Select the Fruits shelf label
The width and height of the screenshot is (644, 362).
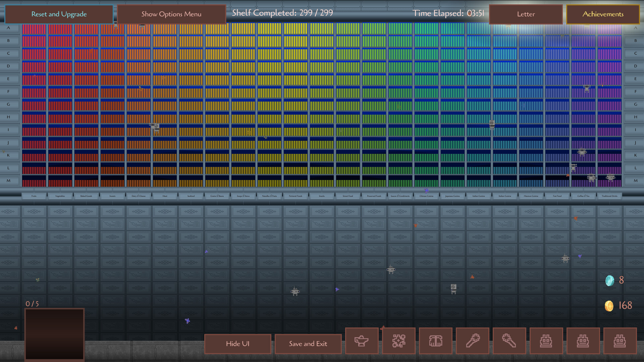click(x=34, y=196)
